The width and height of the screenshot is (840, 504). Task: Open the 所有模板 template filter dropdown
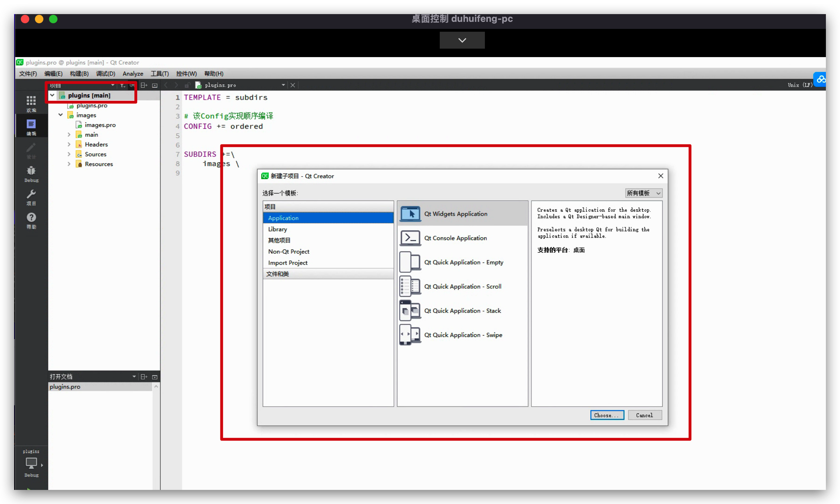pos(644,193)
